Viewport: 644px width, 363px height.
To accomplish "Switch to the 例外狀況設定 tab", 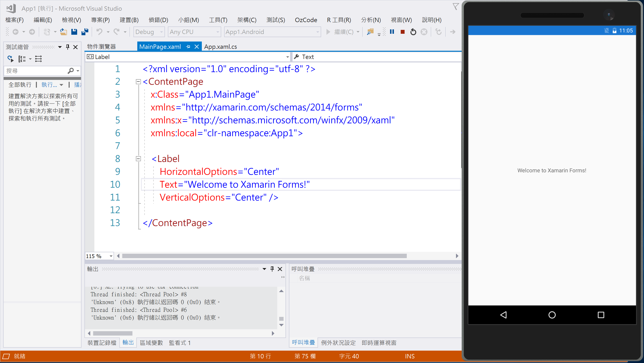I will pyautogui.click(x=338, y=343).
